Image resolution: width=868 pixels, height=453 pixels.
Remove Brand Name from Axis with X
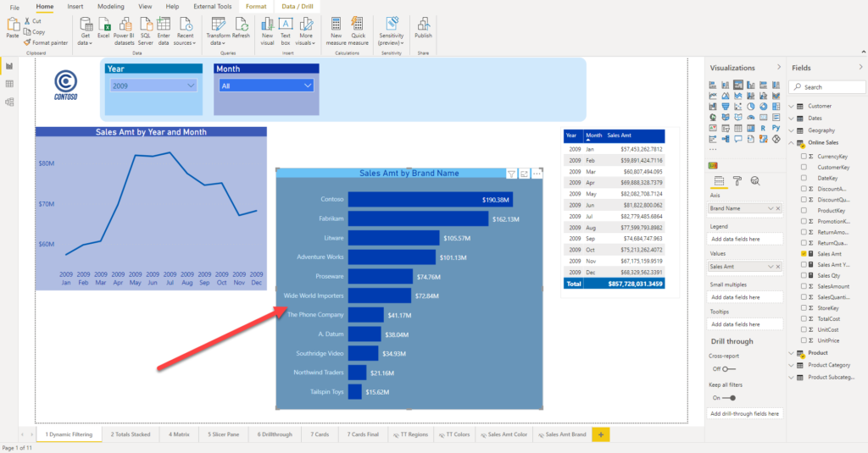[x=778, y=208]
